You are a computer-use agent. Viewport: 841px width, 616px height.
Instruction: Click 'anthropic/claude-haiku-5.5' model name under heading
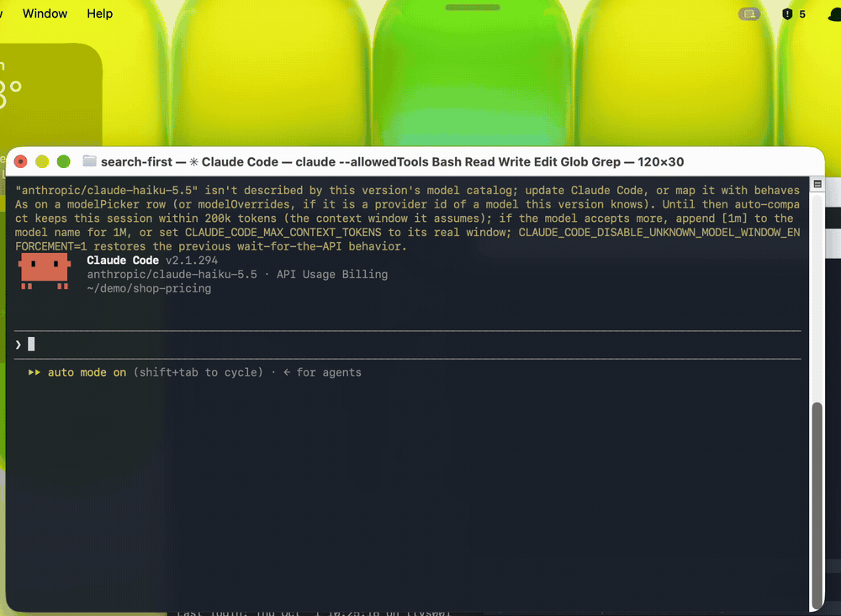pyautogui.click(x=172, y=274)
